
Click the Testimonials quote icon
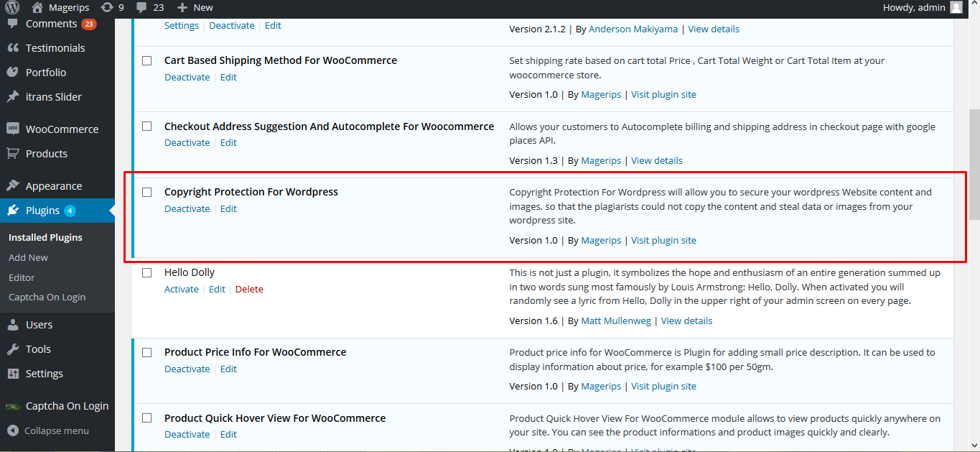(13, 48)
